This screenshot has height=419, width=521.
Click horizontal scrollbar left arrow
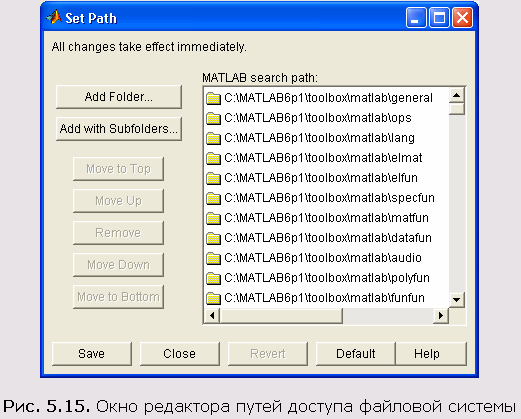click(x=212, y=315)
